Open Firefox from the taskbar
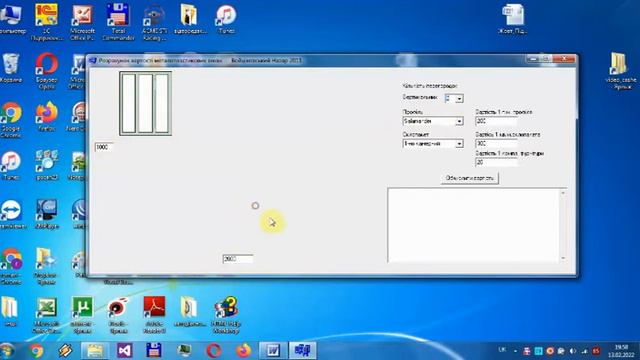This screenshot has height=360, width=640. (x=243, y=351)
